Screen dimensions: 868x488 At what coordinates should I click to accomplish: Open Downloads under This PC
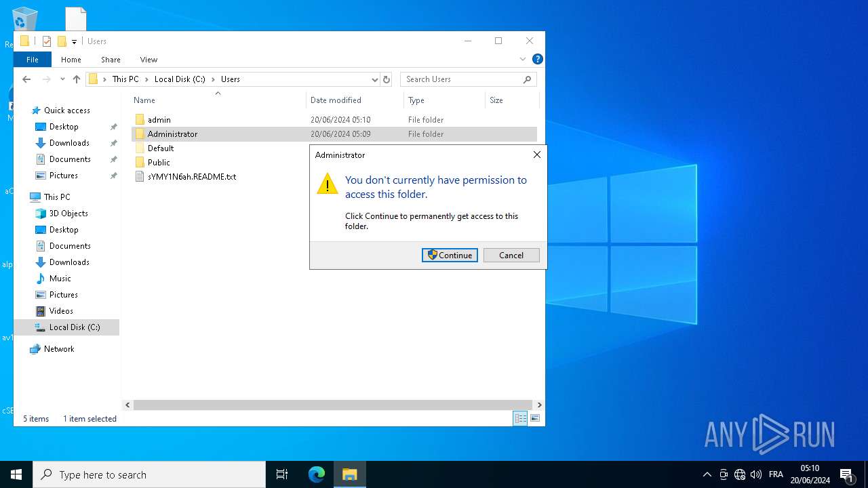[x=69, y=262]
